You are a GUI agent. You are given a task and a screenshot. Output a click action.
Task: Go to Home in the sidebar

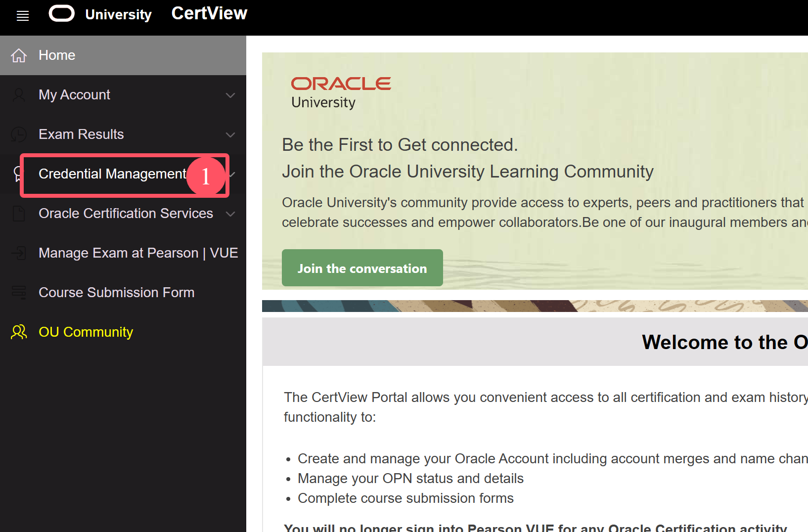click(x=123, y=55)
